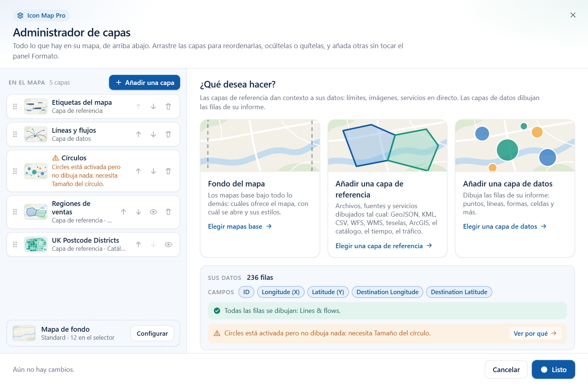Screen dimensions: 588x385
Task: Grab drag handle of Líneas y flujos
Action: click(x=15, y=134)
